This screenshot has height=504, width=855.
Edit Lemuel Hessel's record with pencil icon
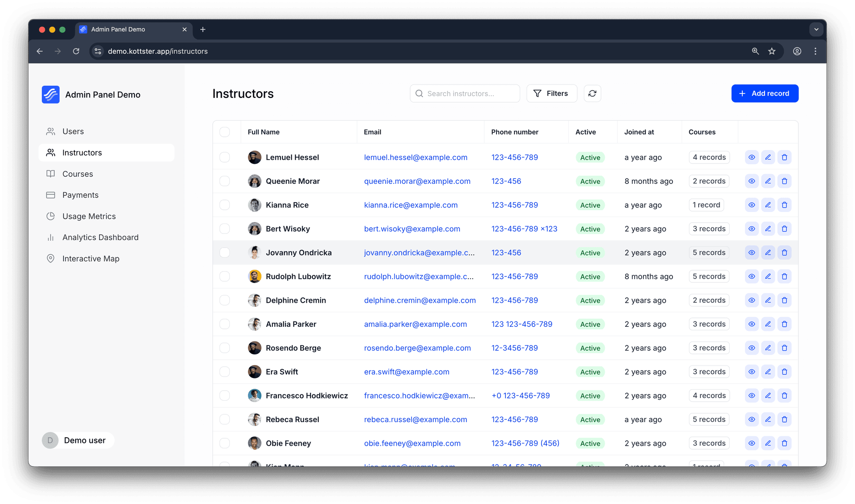(x=768, y=157)
